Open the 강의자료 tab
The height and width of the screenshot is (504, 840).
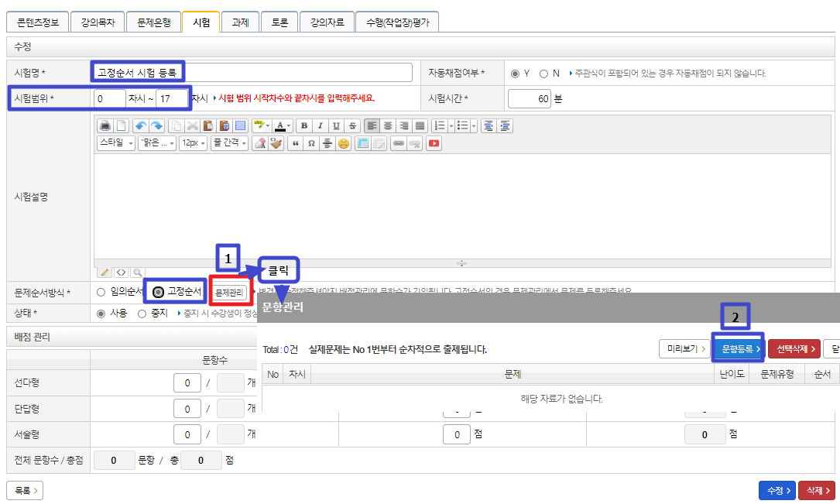click(327, 22)
